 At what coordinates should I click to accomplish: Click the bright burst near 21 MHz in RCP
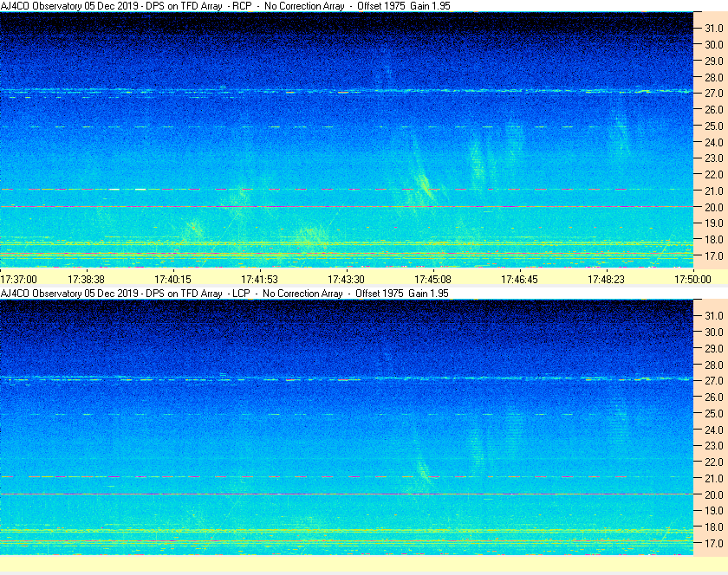pyautogui.click(x=425, y=184)
